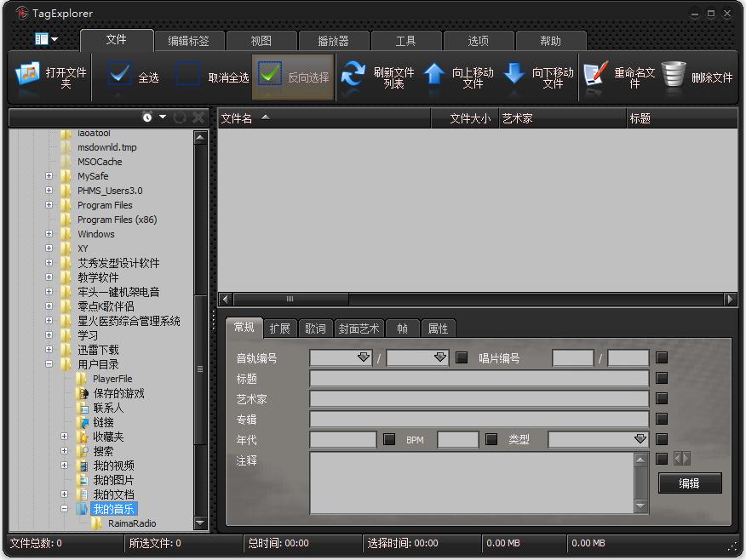746x560 pixels.
Task: Refresh the file list with 刷新文件列表
Action: (x=353, y=77)
